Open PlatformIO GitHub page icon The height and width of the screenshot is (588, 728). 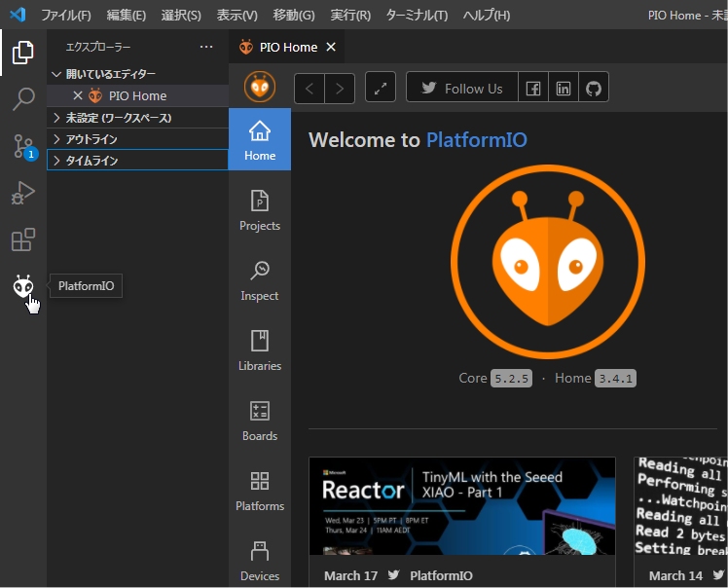pyautogui.click(x=594, y=88)
